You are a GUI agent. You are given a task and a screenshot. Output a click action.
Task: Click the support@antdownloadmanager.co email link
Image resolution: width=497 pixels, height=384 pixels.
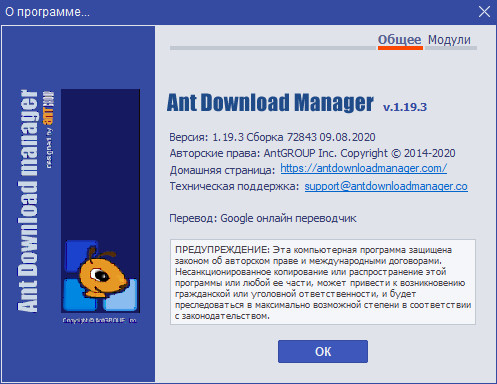pyautogui.click(x=386, y=186)
